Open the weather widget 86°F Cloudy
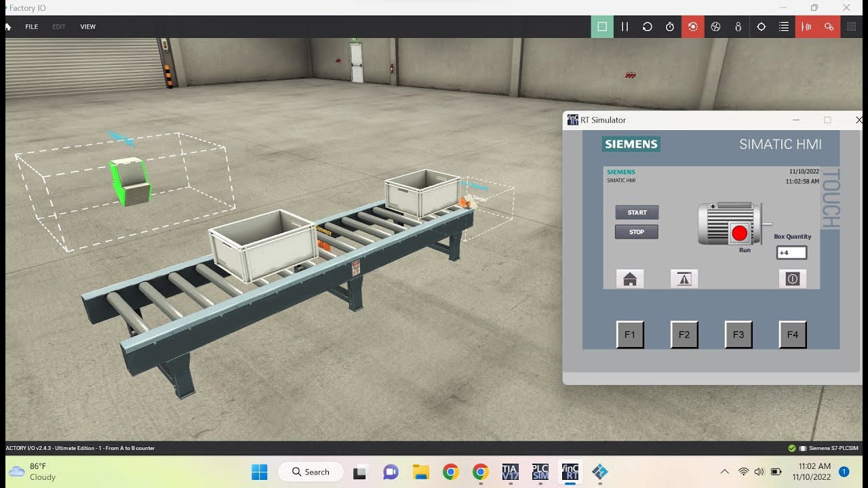 pyautogui.click(x=33, y=472)
